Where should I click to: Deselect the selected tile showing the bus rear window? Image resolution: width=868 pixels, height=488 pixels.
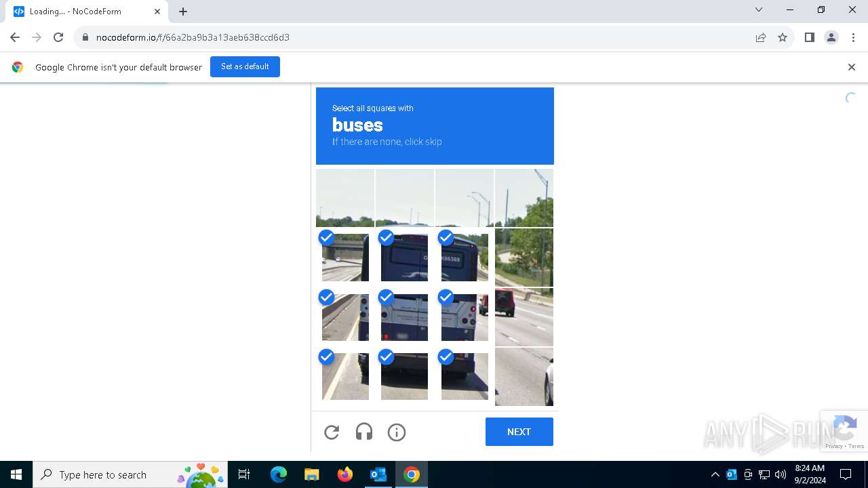tap(405, 258)
